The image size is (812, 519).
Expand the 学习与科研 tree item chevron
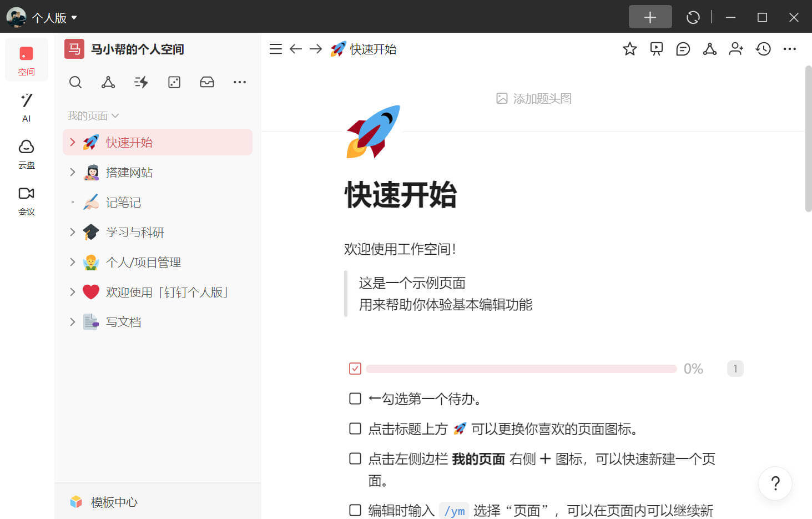coord(72,232)
